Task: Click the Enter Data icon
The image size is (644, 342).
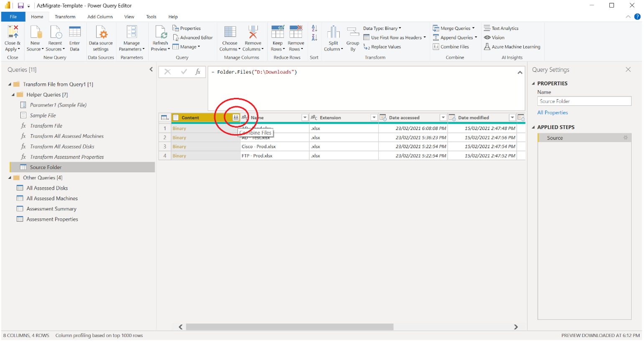Action: coord(75,32)
